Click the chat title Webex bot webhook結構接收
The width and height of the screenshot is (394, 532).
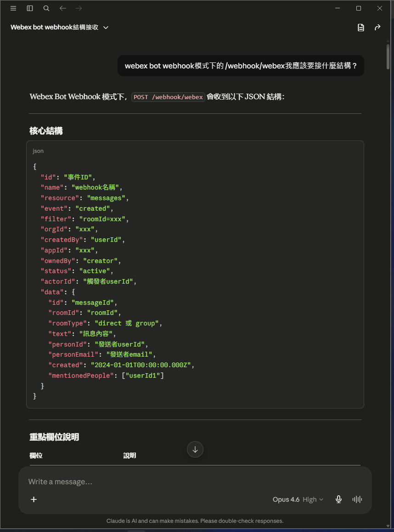[x=54, y=28]
